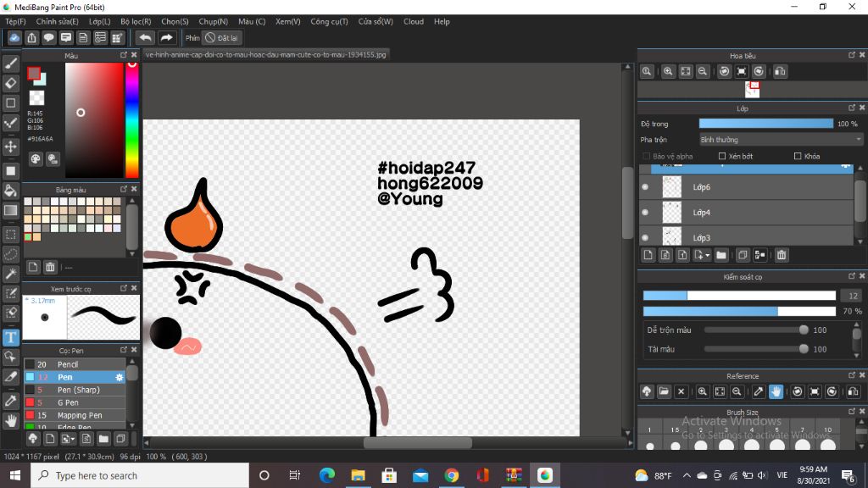The image size is (868, 488).
Task: Select the Gradient tool
Action: 10,210
